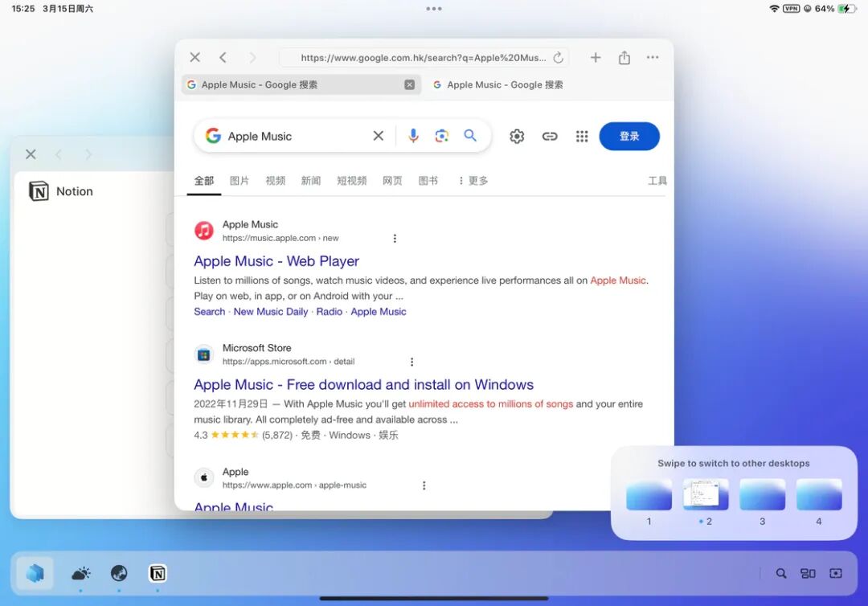Switch to desktop 1 thumbnail
This screenshot has width=868, height=606.
coord(649,494)
